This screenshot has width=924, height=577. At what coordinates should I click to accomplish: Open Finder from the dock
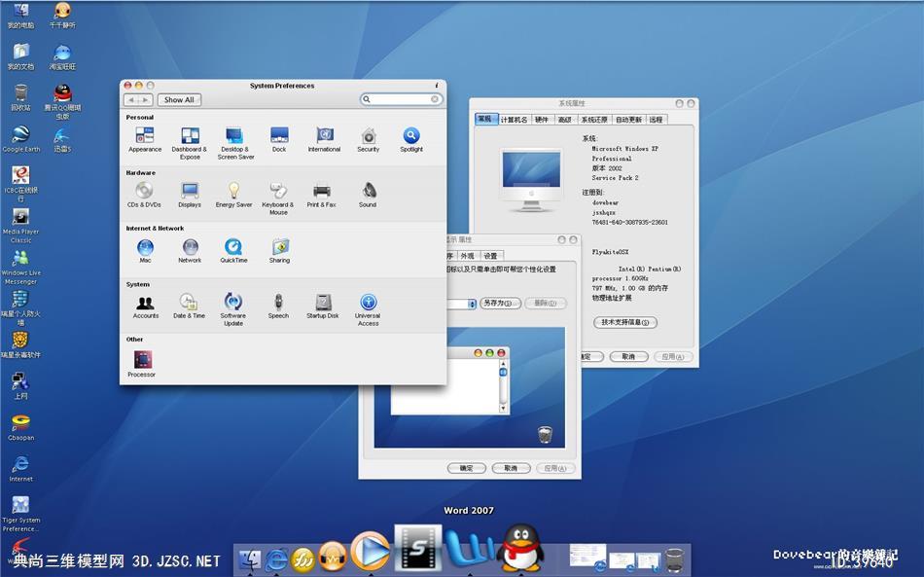[x=250, y=559]
